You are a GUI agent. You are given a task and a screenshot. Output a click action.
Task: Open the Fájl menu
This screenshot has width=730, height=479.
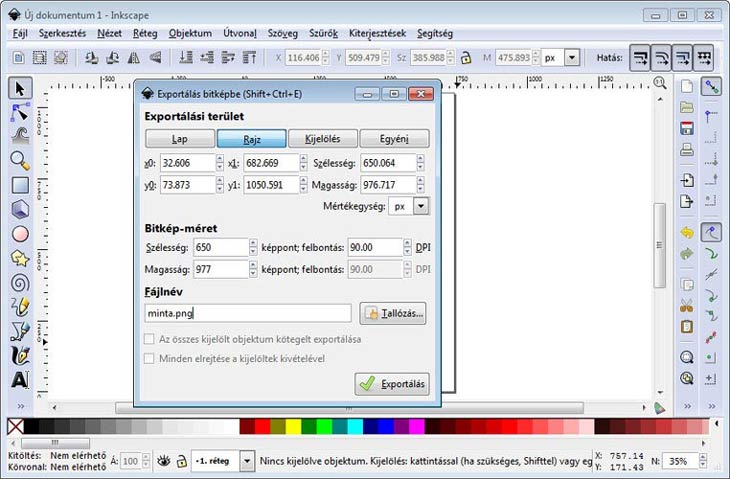(x=19, y=33)
